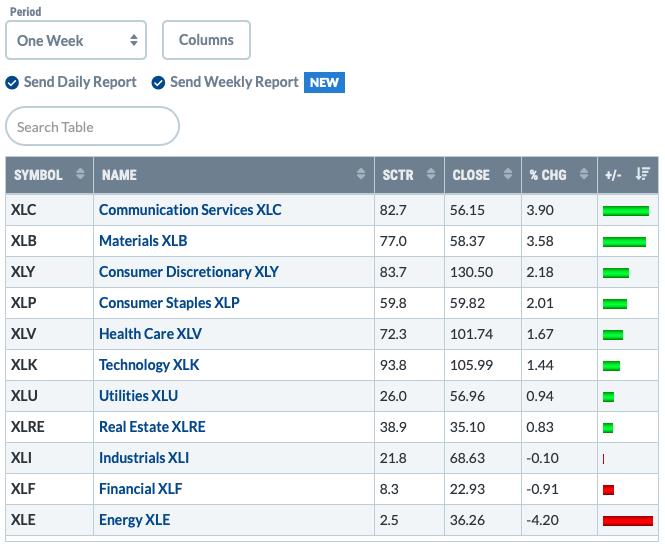Click inside the Search Table field

pyautogui.click(x=92, y=126)
